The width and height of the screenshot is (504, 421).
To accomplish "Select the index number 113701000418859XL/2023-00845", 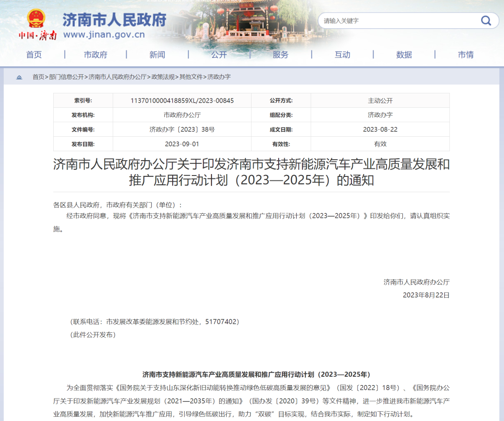I will [182, 101].
